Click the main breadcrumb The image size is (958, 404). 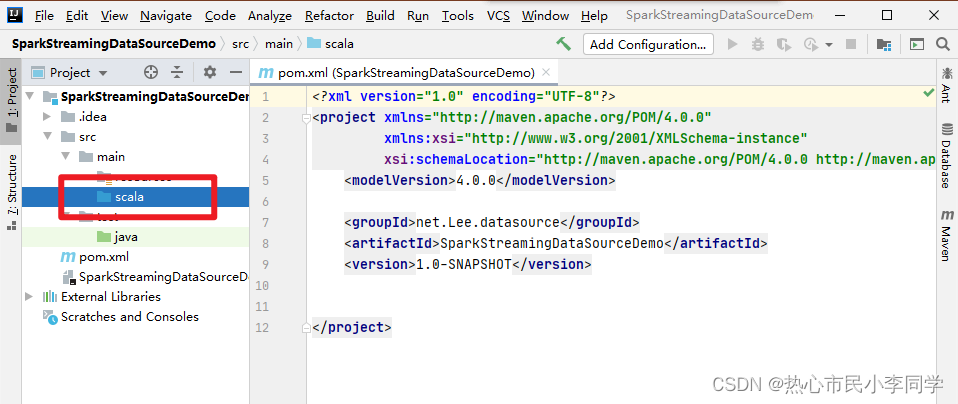[279, 44]
